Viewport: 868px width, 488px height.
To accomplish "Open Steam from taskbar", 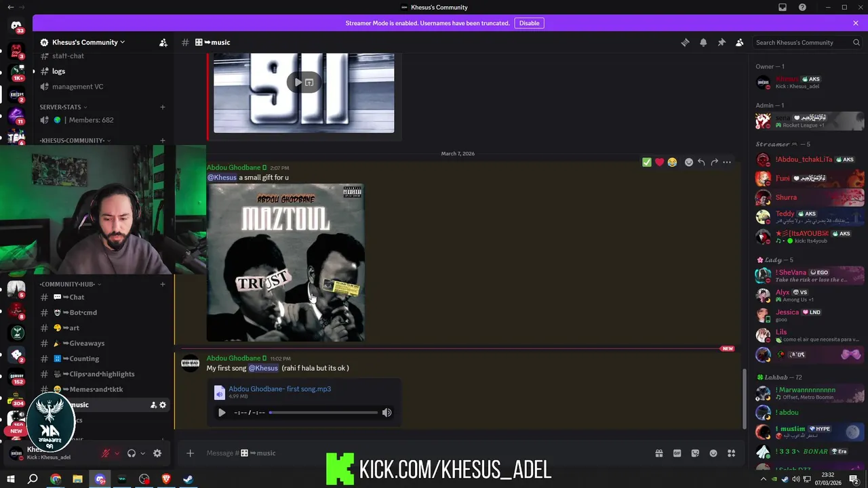I will (189, 479).
